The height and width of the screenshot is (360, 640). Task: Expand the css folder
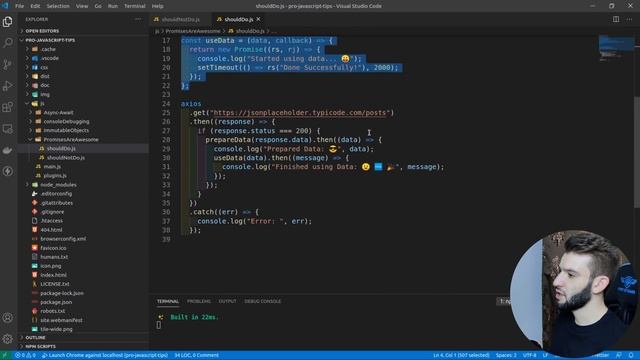click(83, 67)
